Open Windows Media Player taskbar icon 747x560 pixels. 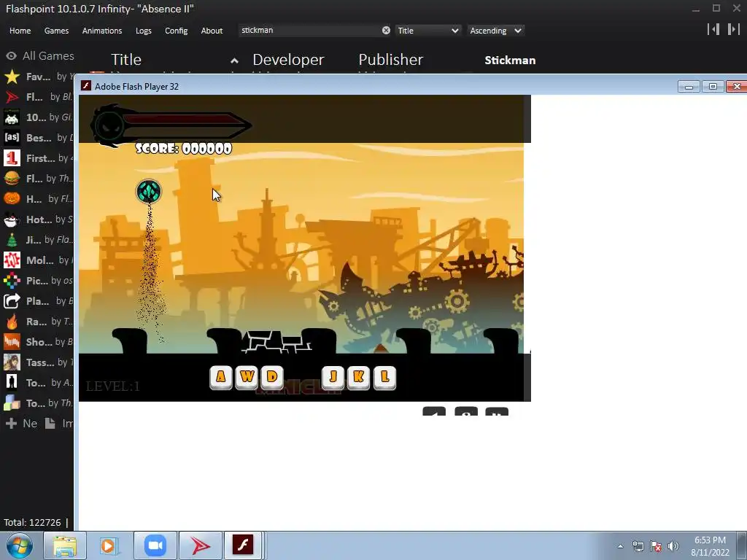[109, 545]
